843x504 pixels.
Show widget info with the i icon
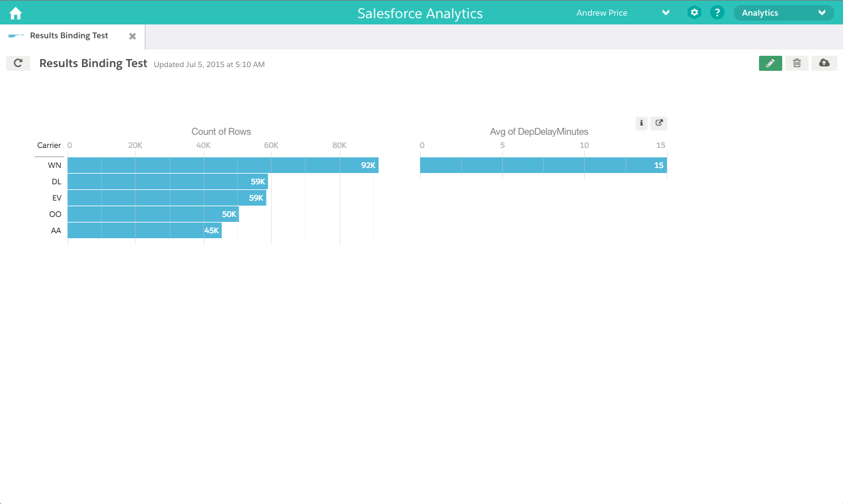click(641, 123)
